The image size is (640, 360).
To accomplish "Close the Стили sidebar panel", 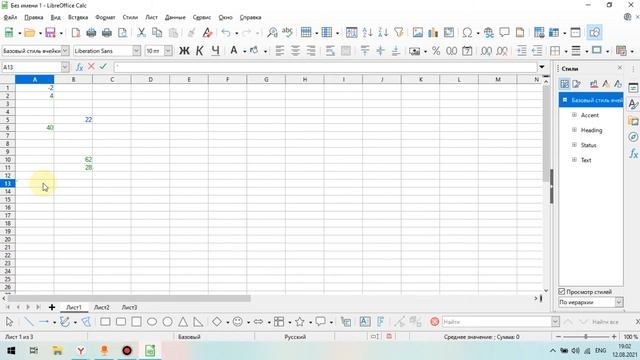I will click(620, 68).
